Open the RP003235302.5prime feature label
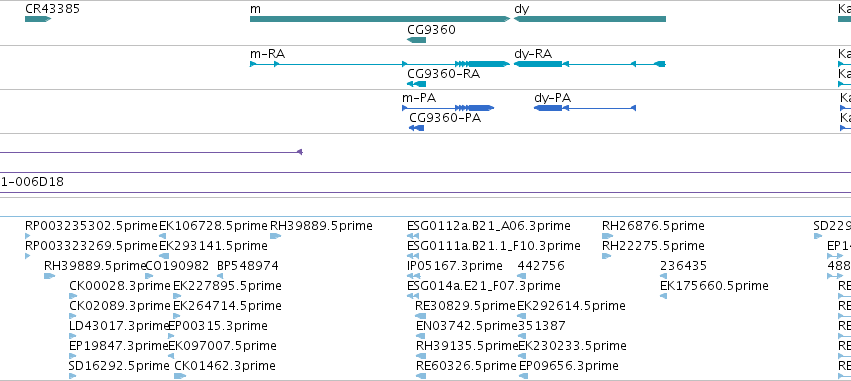Viewport: 851px width, 381px height. (x=91, y=225)
